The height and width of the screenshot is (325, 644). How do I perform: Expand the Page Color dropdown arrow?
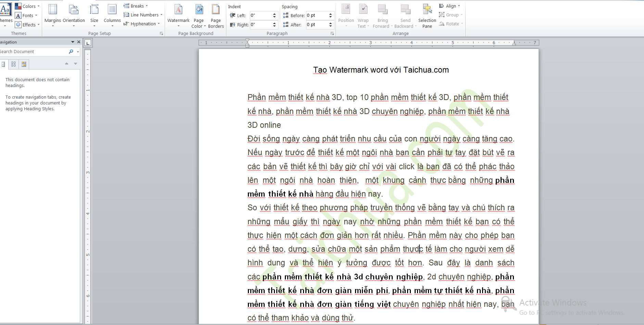tap(205, 26)
